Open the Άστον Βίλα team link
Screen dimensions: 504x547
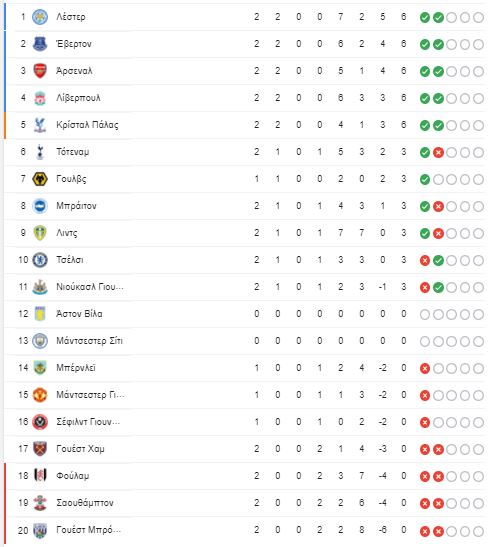79,314
